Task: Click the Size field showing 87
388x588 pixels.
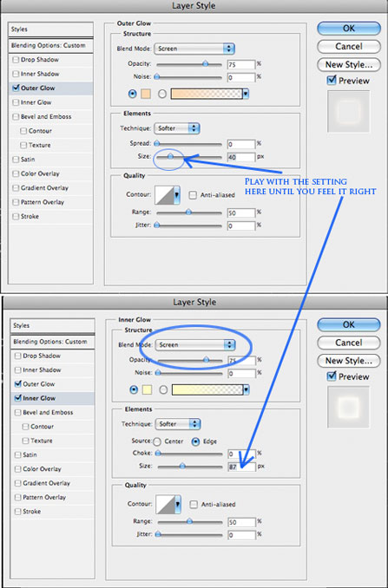Action: 241,467
